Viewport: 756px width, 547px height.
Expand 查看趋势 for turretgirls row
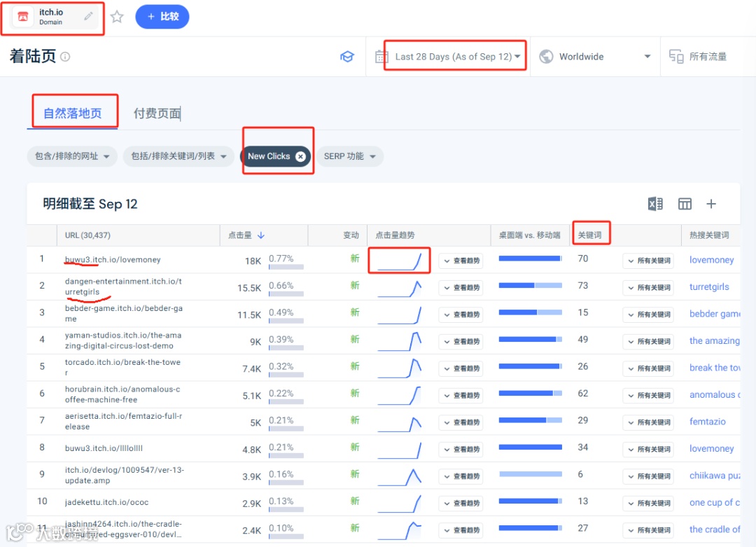click(x=462, y=288)
